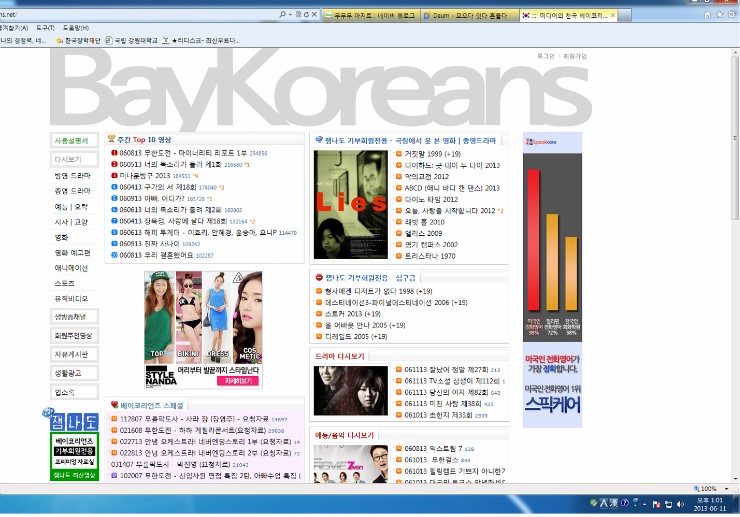740x517 pixels.
Task: Click the 로그인 link
Action: 546,56
